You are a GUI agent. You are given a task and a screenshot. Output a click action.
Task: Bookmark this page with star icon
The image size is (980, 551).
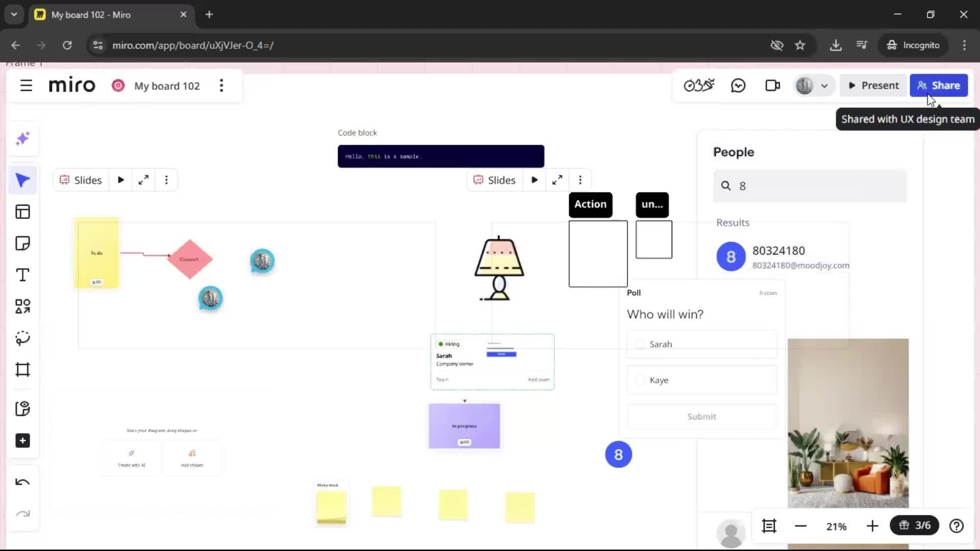click(x=800, y=45)
